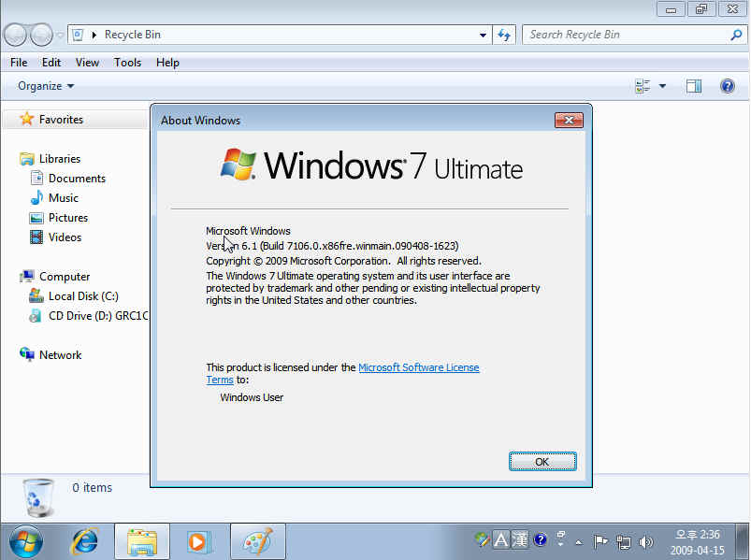Click the Recycle Bin location icon in address bar
This screenshot has width=751, height=560.
tap(78, 35)
